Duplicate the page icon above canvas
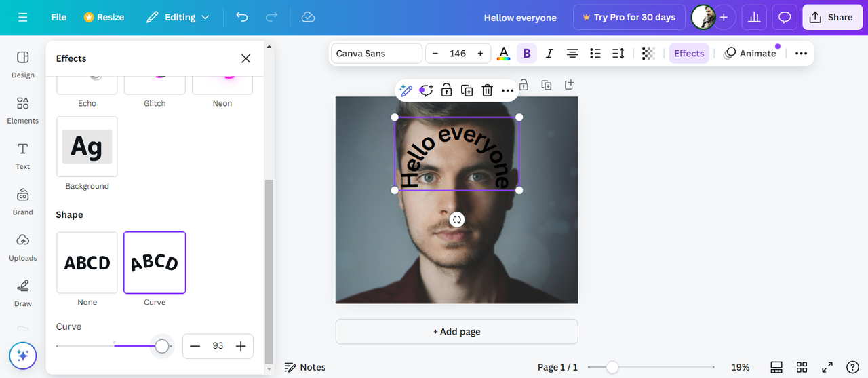This screenshot has width=868, height=378. [547, 85]
